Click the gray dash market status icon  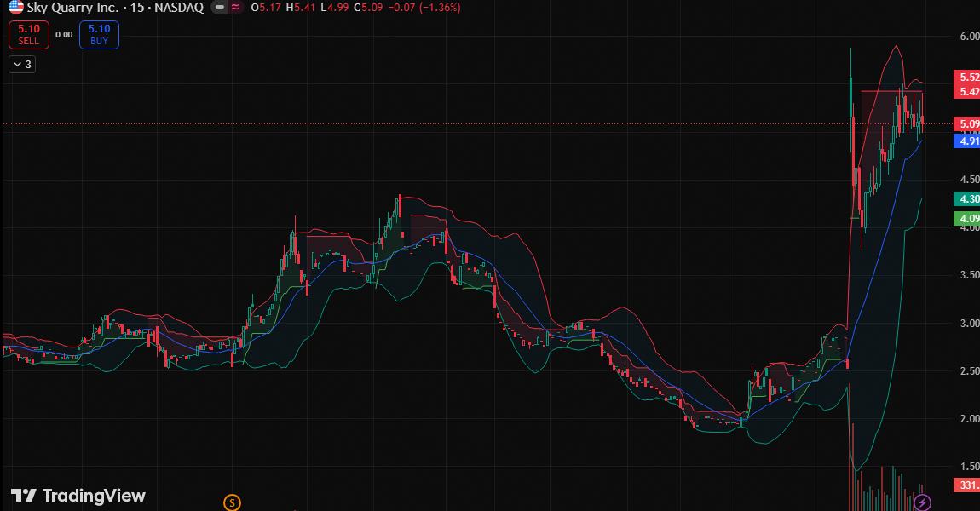220,8
